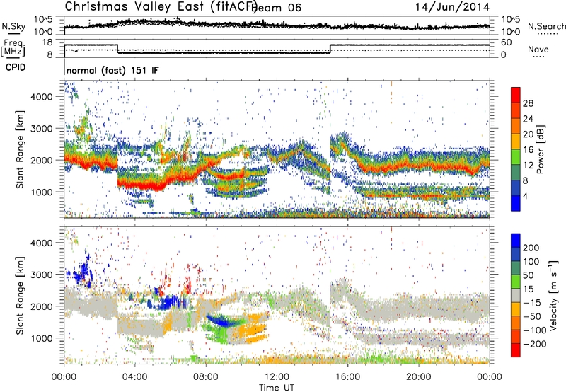Click the 'N.Sky' legend label
The width and height of the screenshot is (566, 392).
pos(13,26)
